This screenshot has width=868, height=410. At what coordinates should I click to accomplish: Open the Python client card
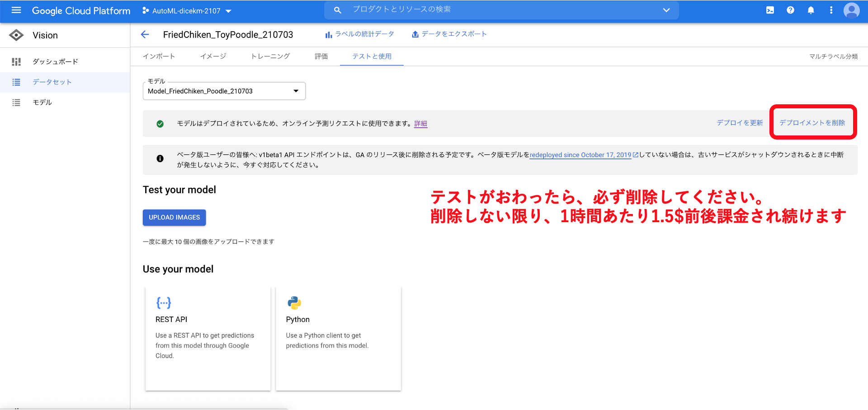point(338,338)
